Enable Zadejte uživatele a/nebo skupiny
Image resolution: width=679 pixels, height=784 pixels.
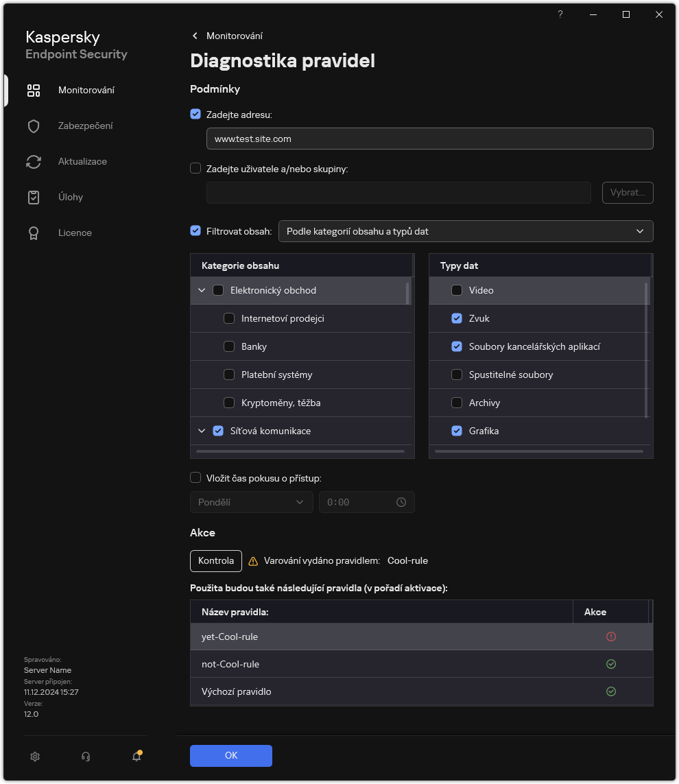tap(195, 168)
